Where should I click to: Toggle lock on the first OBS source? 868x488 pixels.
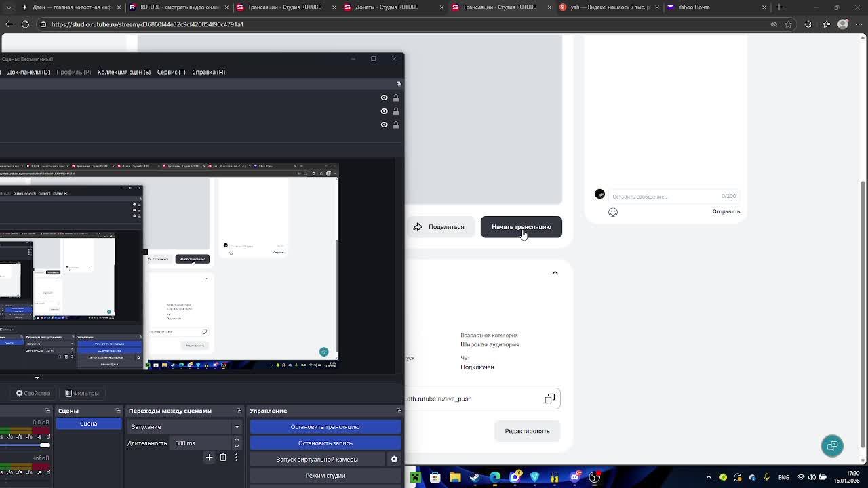396,98
